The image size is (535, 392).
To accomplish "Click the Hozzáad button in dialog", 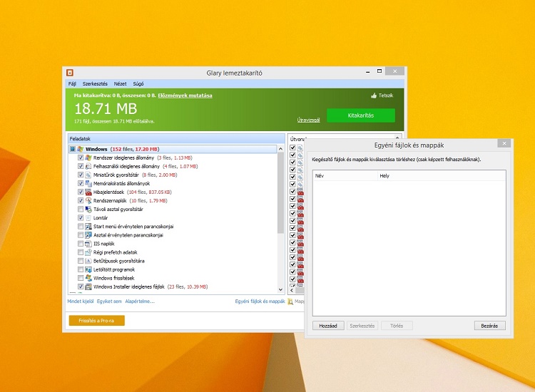I will 328,326.
